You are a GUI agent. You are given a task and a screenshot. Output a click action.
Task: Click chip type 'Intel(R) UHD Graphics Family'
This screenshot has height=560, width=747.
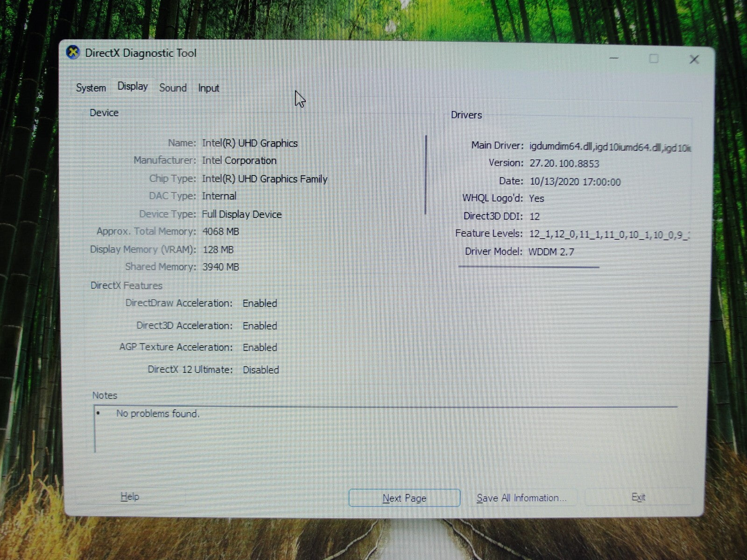265,179
